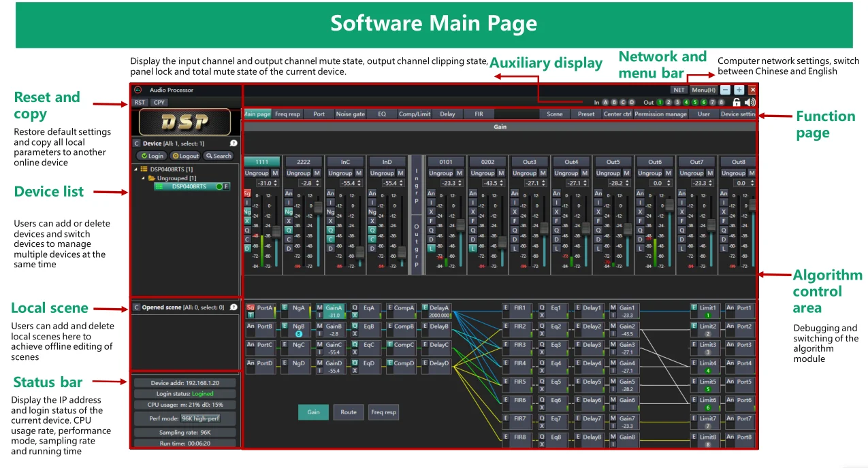Click the Login button with green checkmark
The image size is (868, 468).
click(x=153, y=156)
